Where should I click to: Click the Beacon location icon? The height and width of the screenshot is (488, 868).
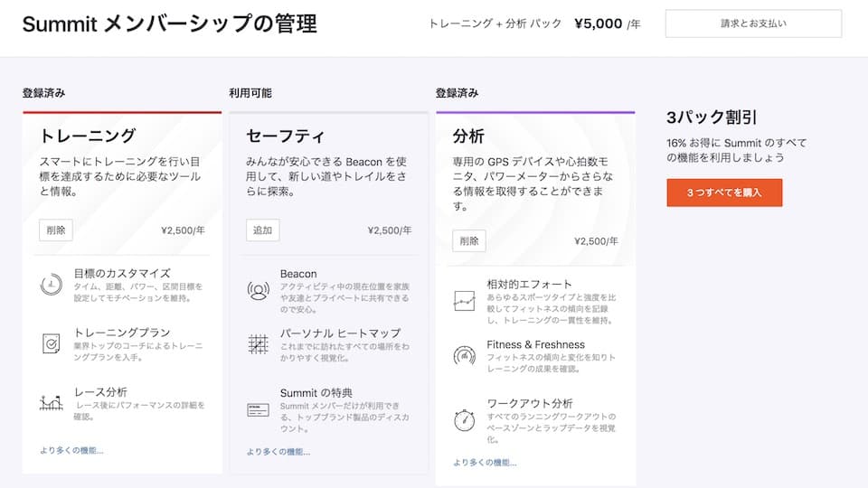[258, 290]
